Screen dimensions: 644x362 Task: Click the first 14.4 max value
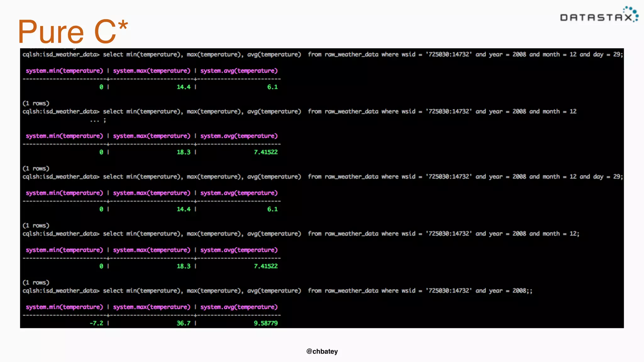[184, 87]
